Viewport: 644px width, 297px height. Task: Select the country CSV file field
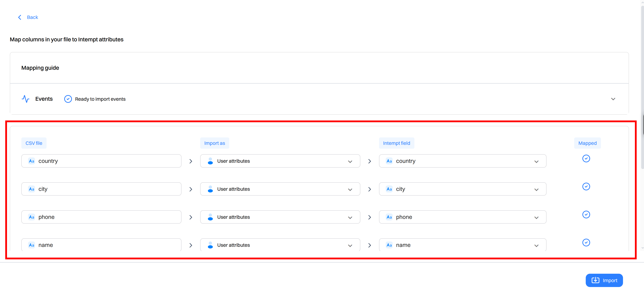101,161
